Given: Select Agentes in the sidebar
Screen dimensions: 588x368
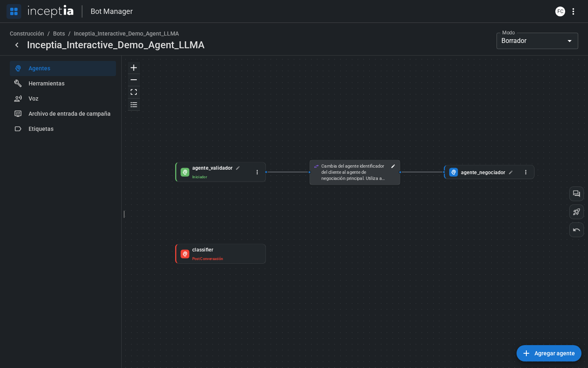Looking at the screenshot, I should [63, 68].
